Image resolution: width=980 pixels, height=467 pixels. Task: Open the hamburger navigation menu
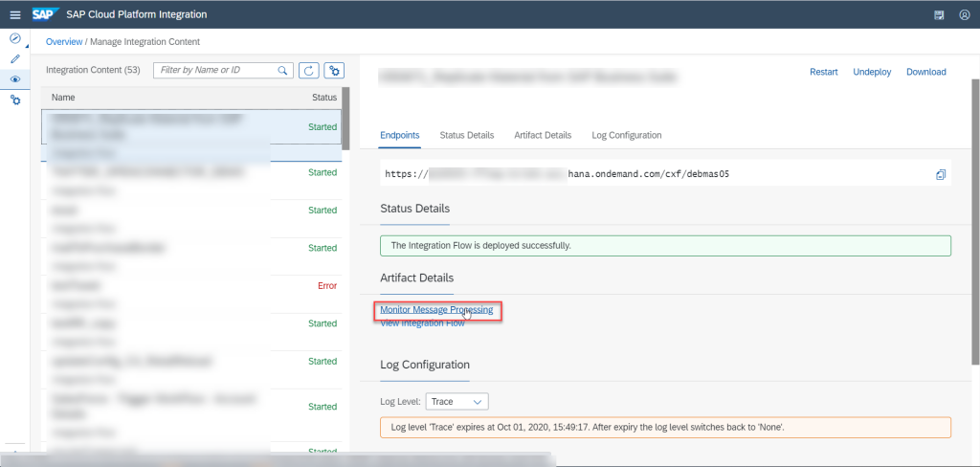point(15,14)
